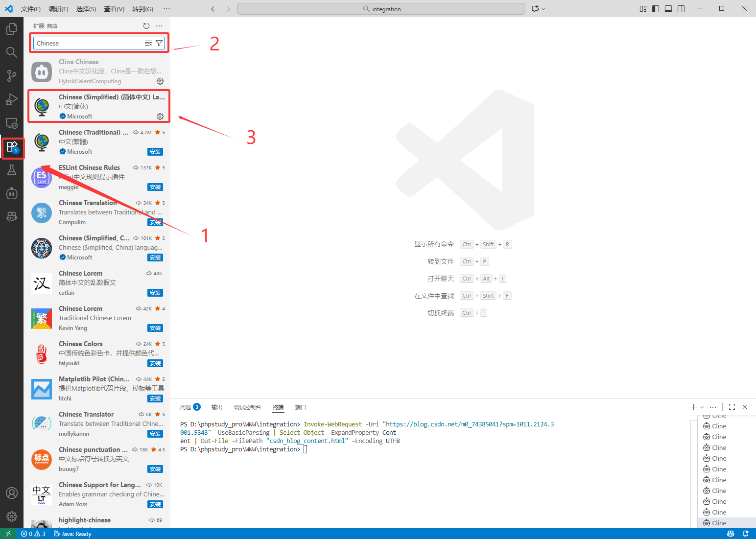Open the Search view in activity bar
The height and width of the screenshot is (539, 756).
tap(12, 52)
